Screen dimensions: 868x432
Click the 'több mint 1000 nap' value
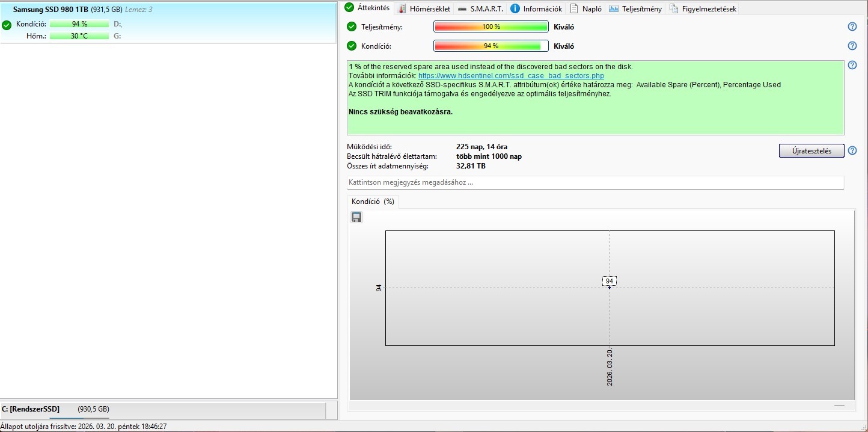[x=489, y=156]
